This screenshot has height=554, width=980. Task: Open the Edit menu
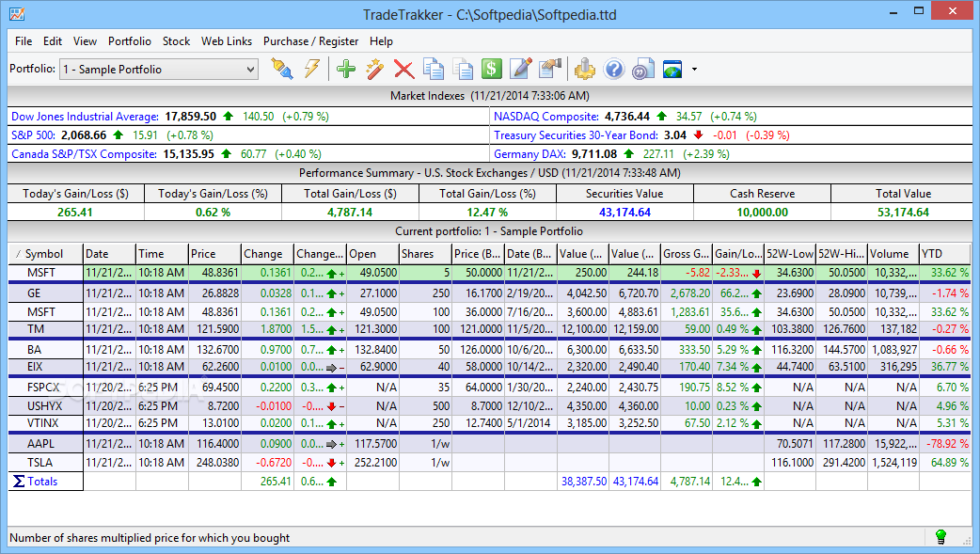(53, 41)
